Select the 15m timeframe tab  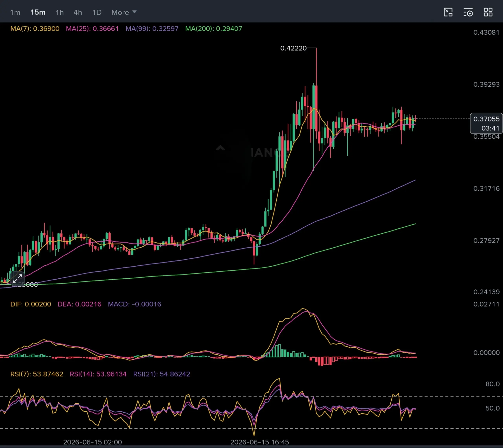[x=38, y=12]
